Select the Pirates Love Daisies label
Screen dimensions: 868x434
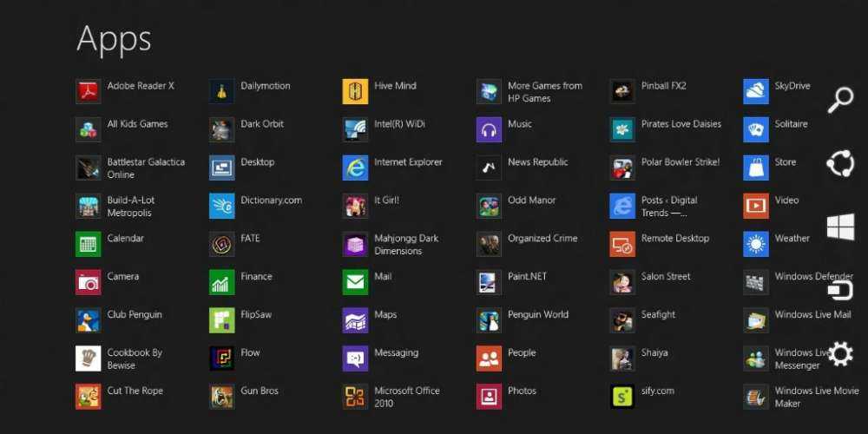tap(681, 124)
